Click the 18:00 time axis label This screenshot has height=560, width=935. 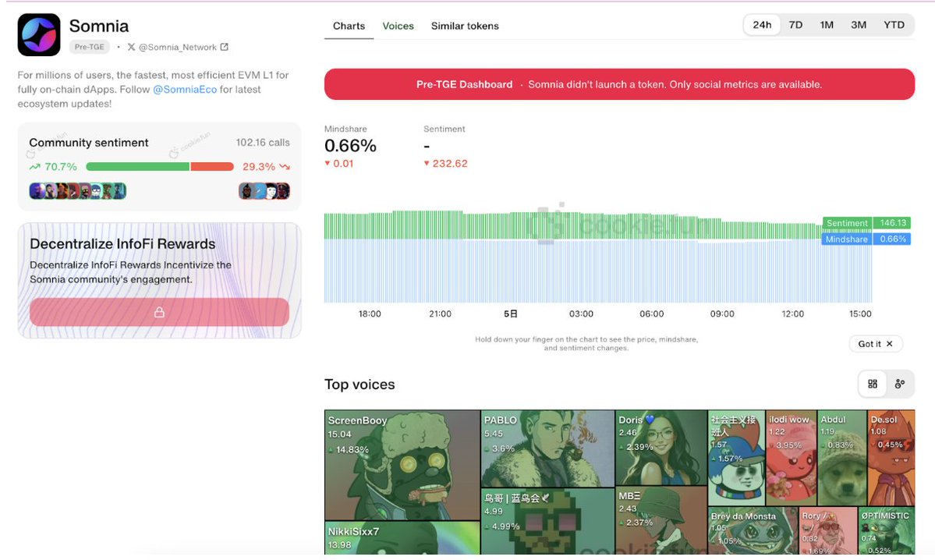(x=370, y=314)
